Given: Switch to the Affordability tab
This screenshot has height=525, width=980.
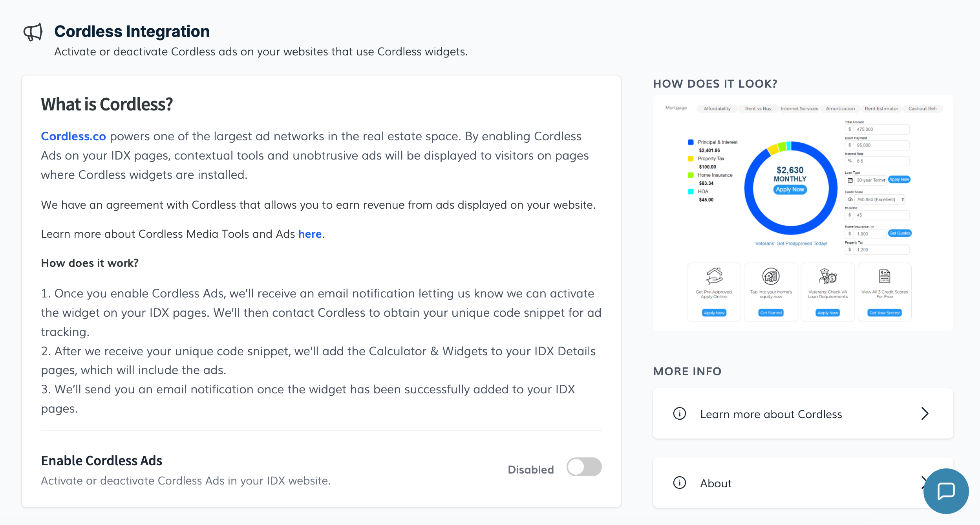Looking at the screenshot, I should (x=717, y=109).
